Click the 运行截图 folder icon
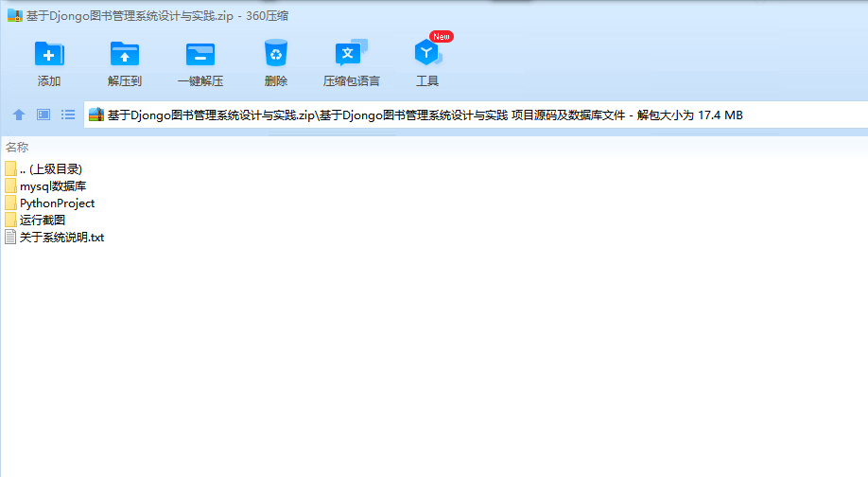 (x=10, y=221)
